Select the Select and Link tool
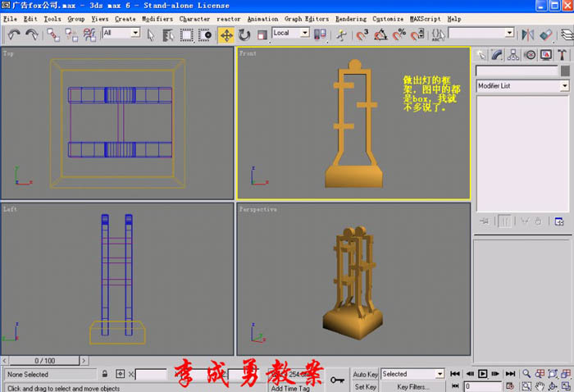Image resolution: width=574 pixels, height=392 pixels. pos(53,35)
